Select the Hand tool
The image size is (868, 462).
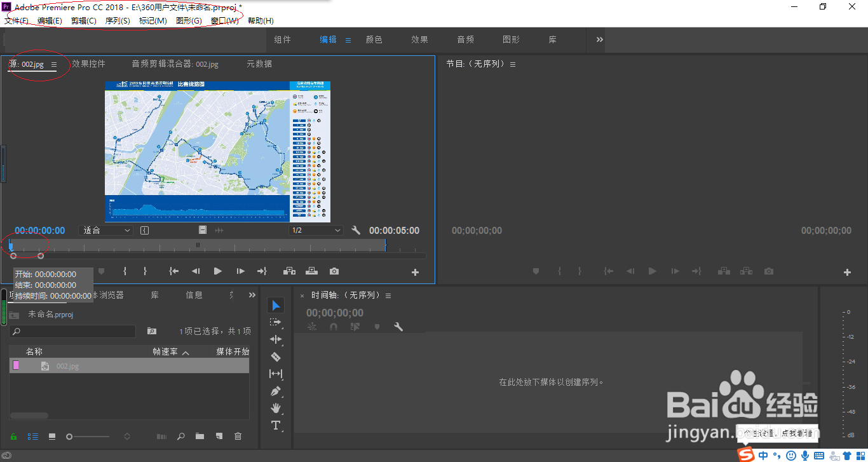(x=276, y=408)
